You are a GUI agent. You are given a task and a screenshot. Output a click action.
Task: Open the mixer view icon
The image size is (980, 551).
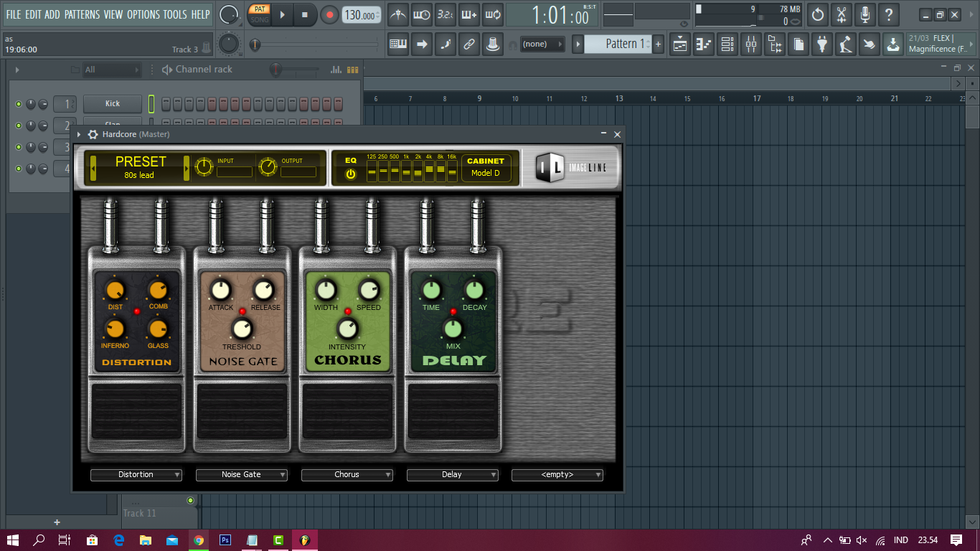click(750, 44)
